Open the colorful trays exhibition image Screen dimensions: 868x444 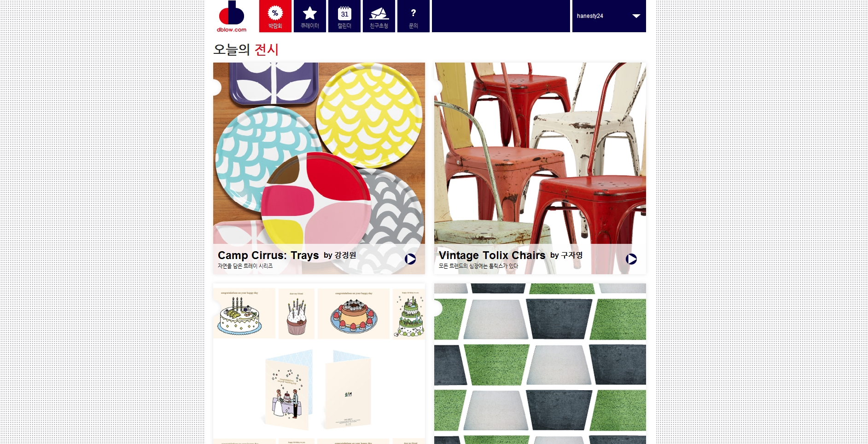pyautogui.click(x=319, y=153)
